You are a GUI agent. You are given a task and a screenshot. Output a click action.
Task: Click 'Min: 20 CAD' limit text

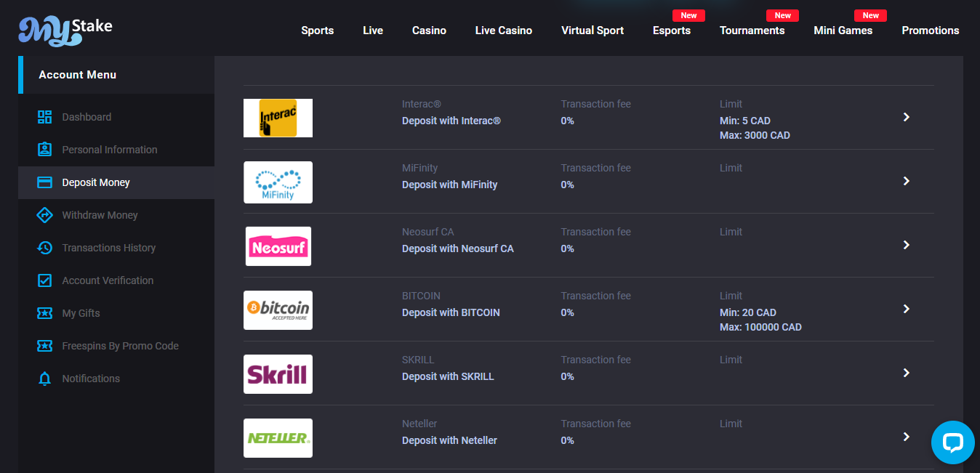pyautogui.click(x=748, y=312)
